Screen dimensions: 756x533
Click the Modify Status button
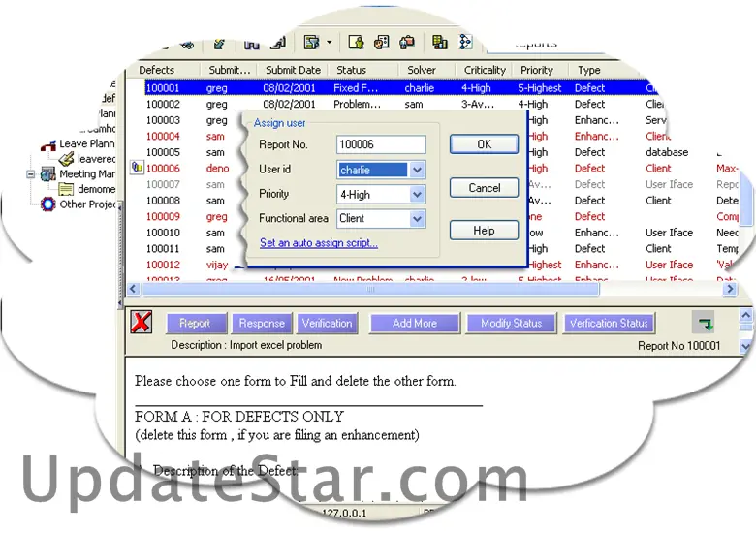pyautogui.click(x=512, y=323)
